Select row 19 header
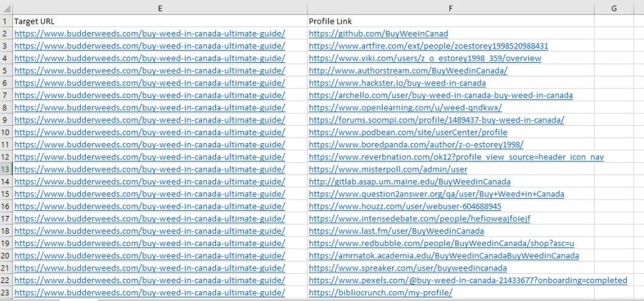Viewport: 644px width, 301px height. (6, 243)
